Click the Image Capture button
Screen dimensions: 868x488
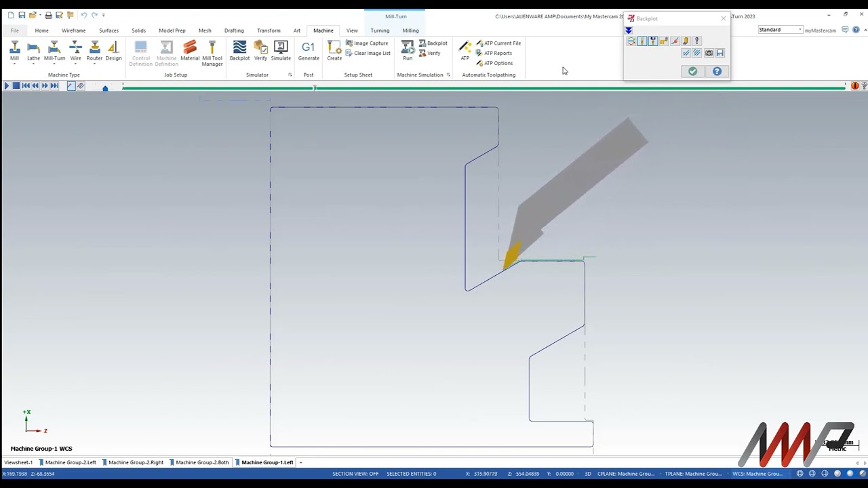[367, 43]
